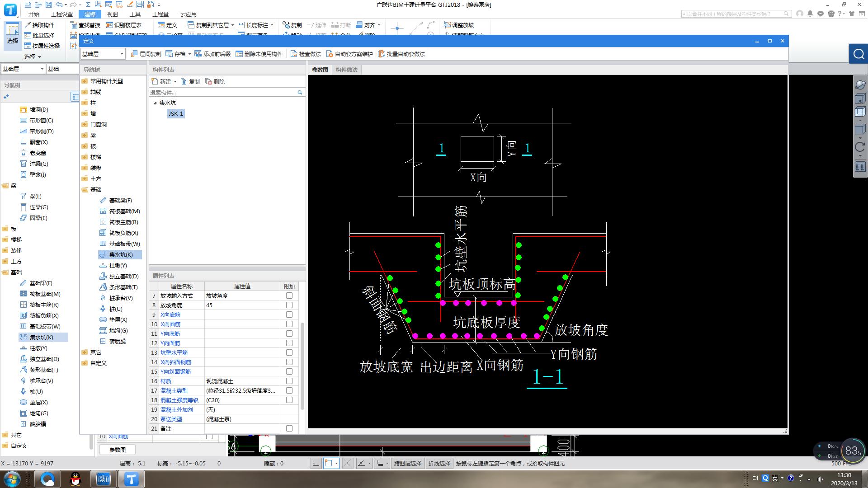Open the 存档 dropdown arrow
The width and height of the screenshot is (868, 488).
(189, 54)
